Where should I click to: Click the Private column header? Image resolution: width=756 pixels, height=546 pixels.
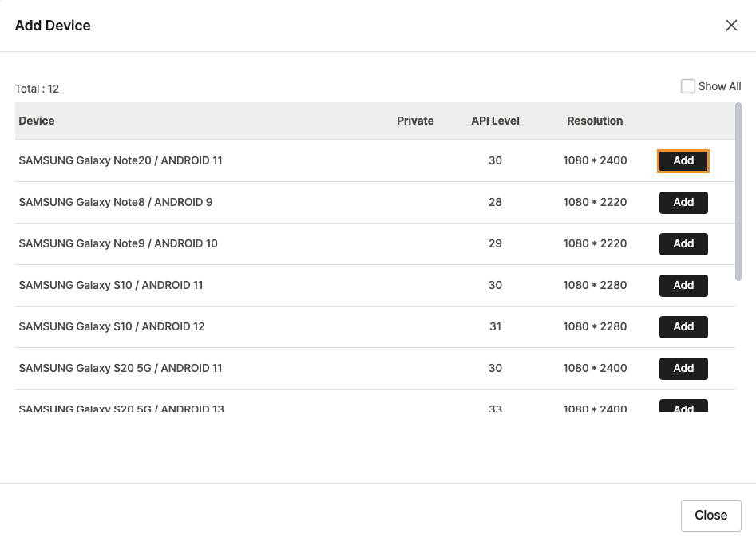coord(415,121)
